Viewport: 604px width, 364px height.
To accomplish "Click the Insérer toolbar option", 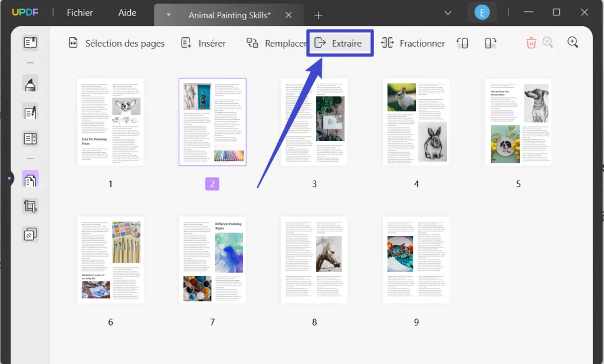I will click(203, 42).
